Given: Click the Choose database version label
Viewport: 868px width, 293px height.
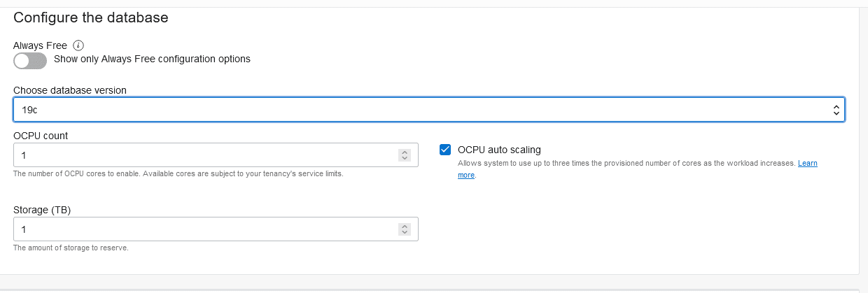Looking at the screenshot, I should [70, 90].
